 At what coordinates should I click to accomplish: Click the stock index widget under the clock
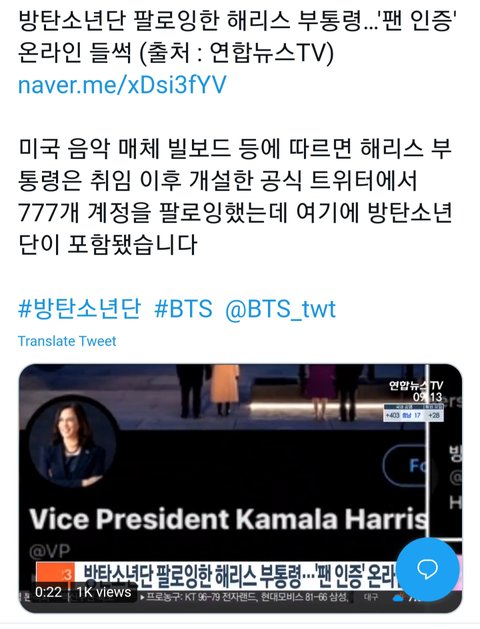pyautogui.click(x=414, y=413)
